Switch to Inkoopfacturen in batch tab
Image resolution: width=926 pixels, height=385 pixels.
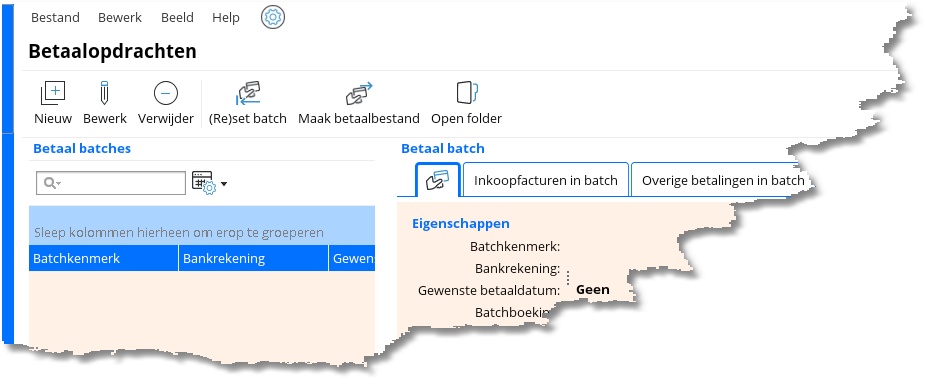[546, 180]
